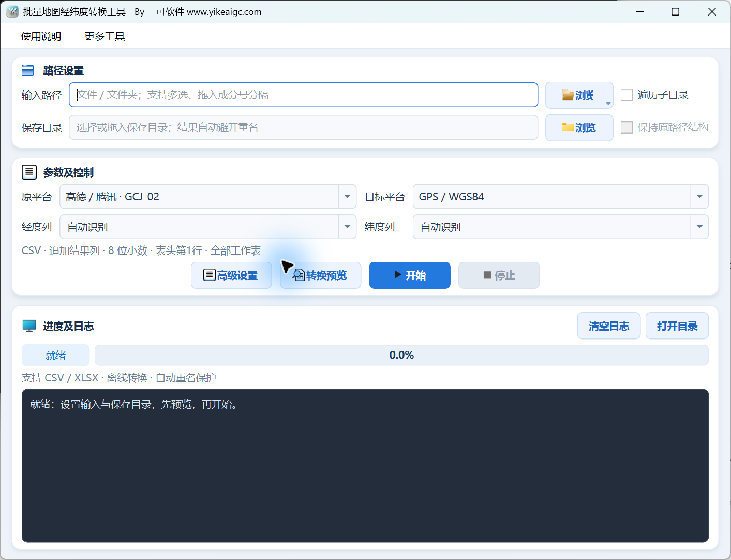Click inside the dark log output area
Viewport: 731px width, 560px height.
365,466
